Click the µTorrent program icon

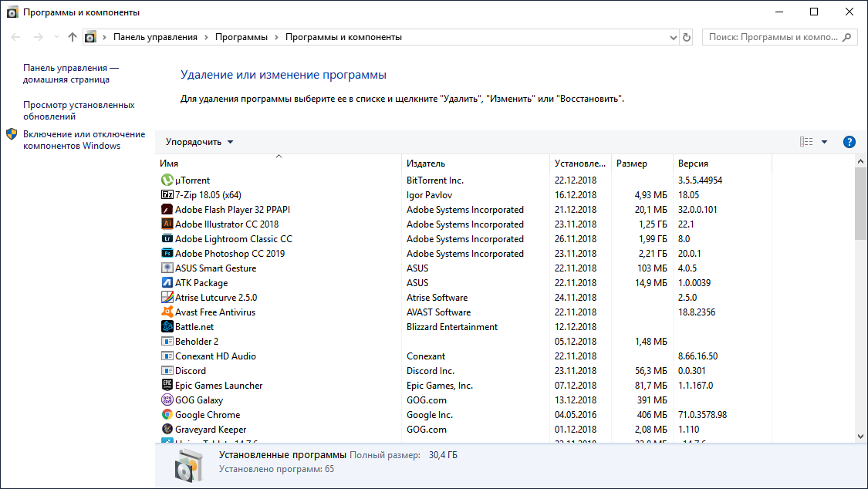pos(167,180)
